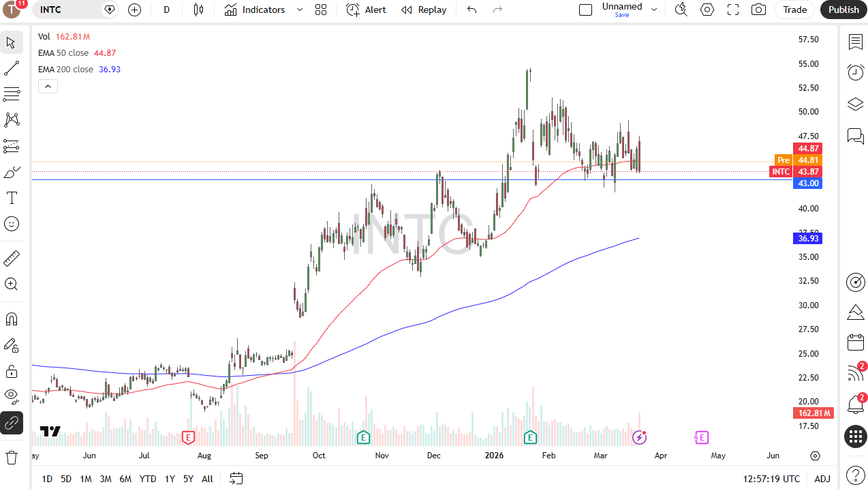The width and height of the screenshot is (868, 489).
Task: Select the 5Y date range
Action: click(x=188, y=479)
